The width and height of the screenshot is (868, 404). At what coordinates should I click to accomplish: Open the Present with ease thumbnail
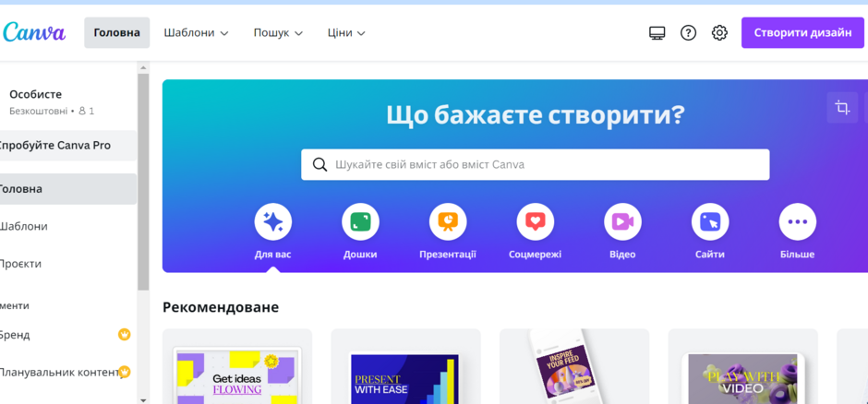[x=405, y=367]
